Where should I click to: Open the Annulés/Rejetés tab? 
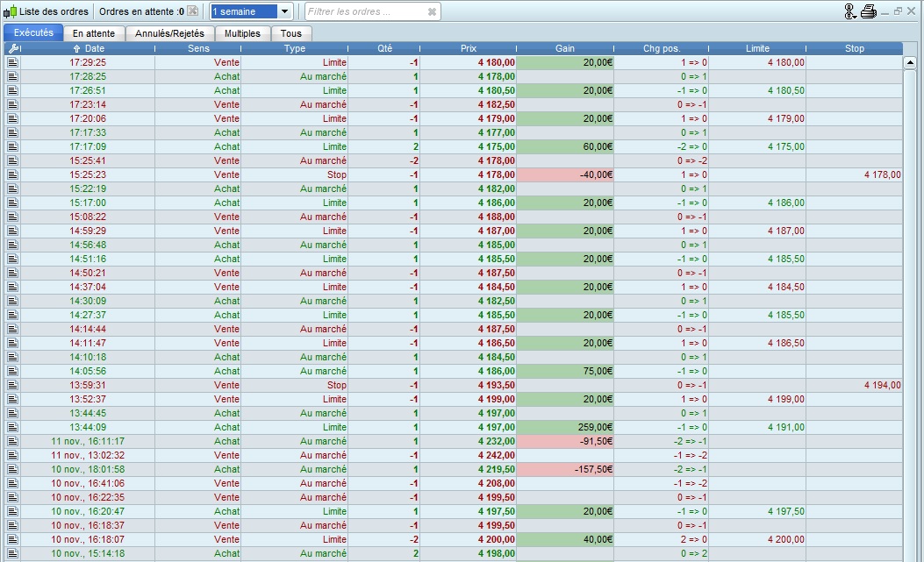click(169, 33)
